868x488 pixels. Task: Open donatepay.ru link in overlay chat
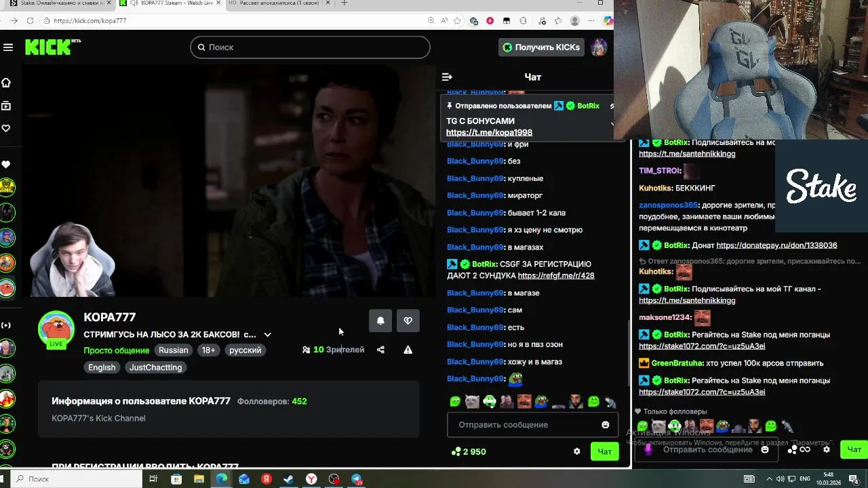[776, 245]
